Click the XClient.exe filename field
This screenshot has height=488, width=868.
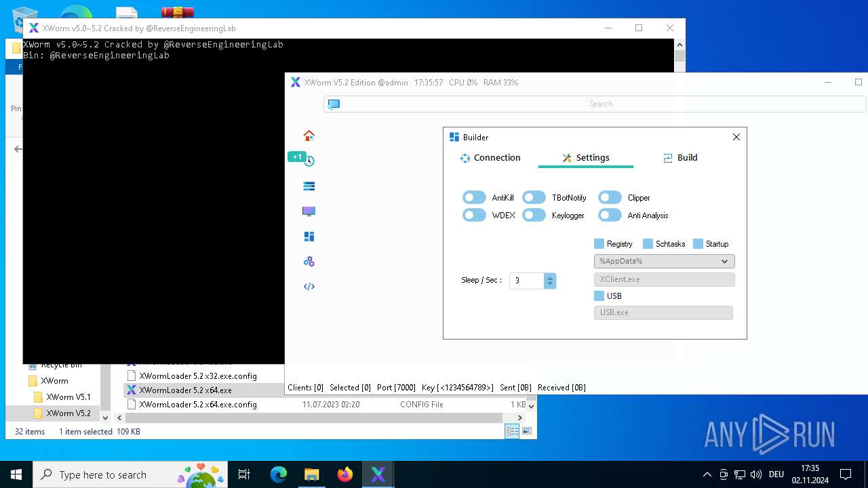point(664,279)
